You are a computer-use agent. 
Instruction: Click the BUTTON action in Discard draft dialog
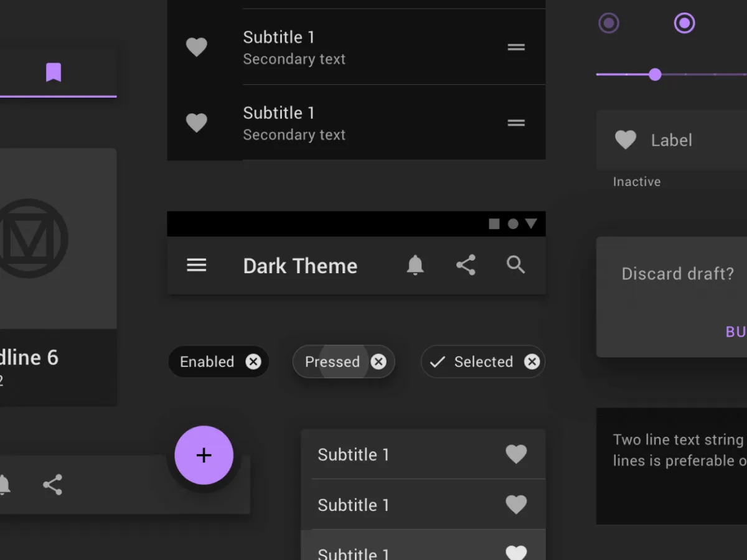coord(735,332)
